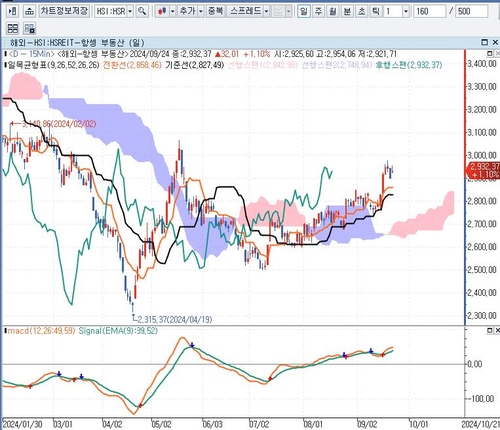Select the monthly (월) period tab

click(333, 11)
